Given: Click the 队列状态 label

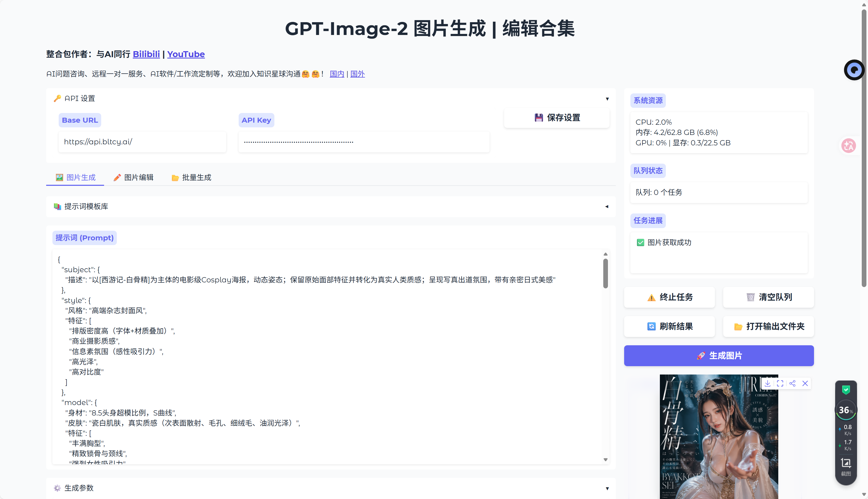Looking at the screenshot, I should pyautogui.click(x=648, y=171).
